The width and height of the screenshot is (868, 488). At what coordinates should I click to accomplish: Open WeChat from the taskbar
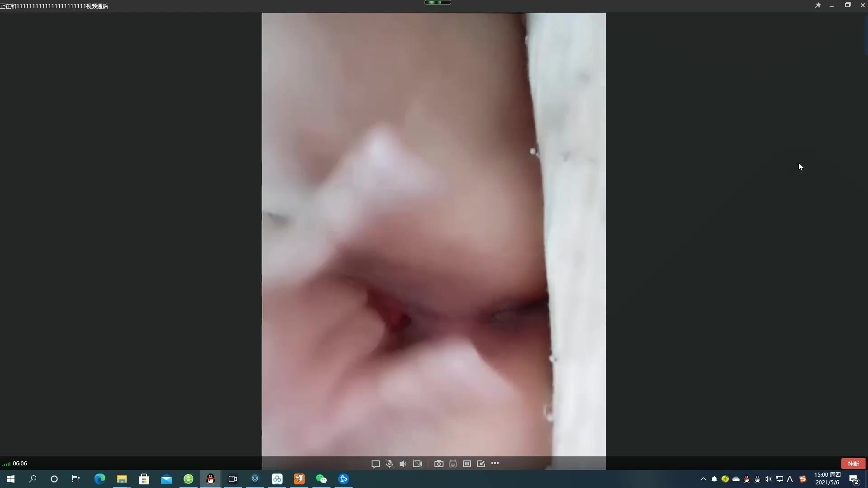point(321,479)
